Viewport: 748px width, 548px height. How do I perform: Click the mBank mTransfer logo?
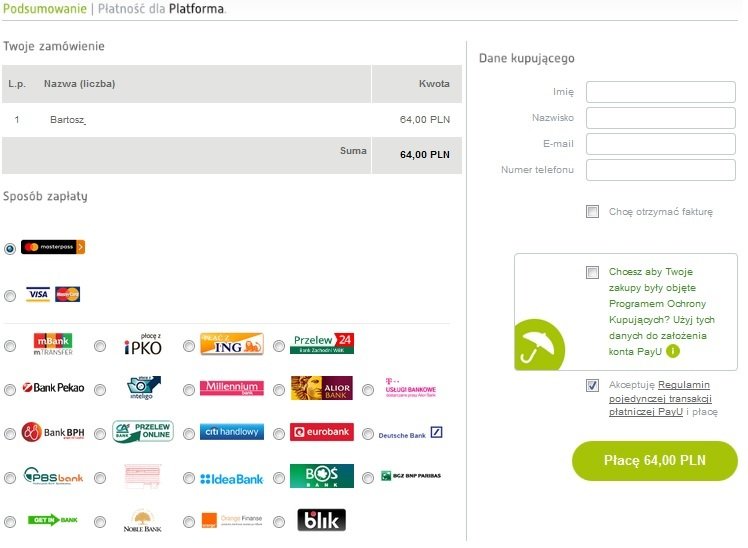(53, 344)
